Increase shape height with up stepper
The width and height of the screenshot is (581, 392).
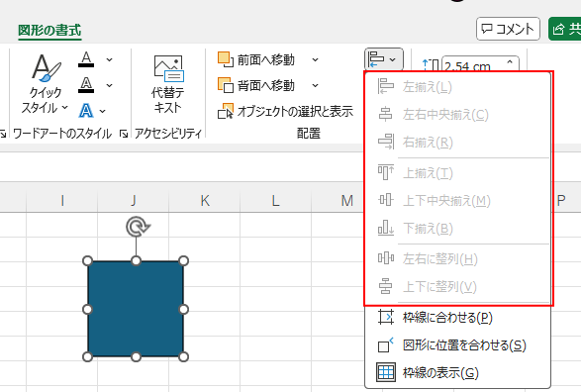[510, 62]
